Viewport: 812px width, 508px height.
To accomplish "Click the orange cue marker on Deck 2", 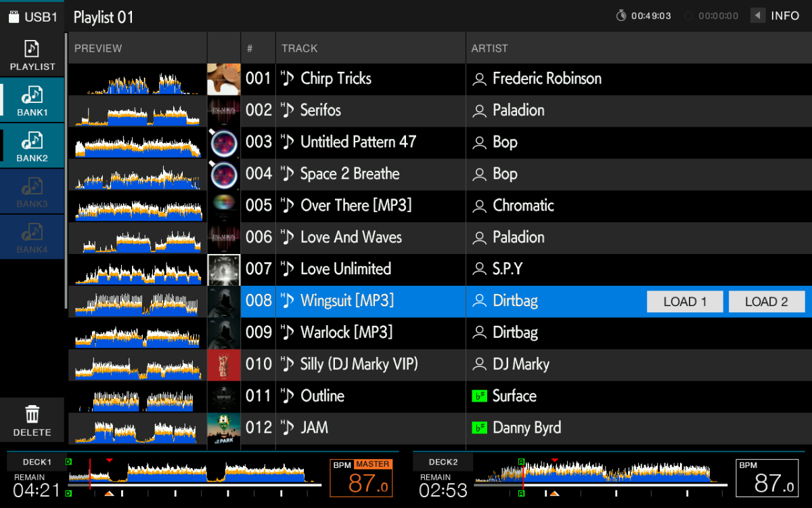I will pyautogui.click(x=554, y=493).
